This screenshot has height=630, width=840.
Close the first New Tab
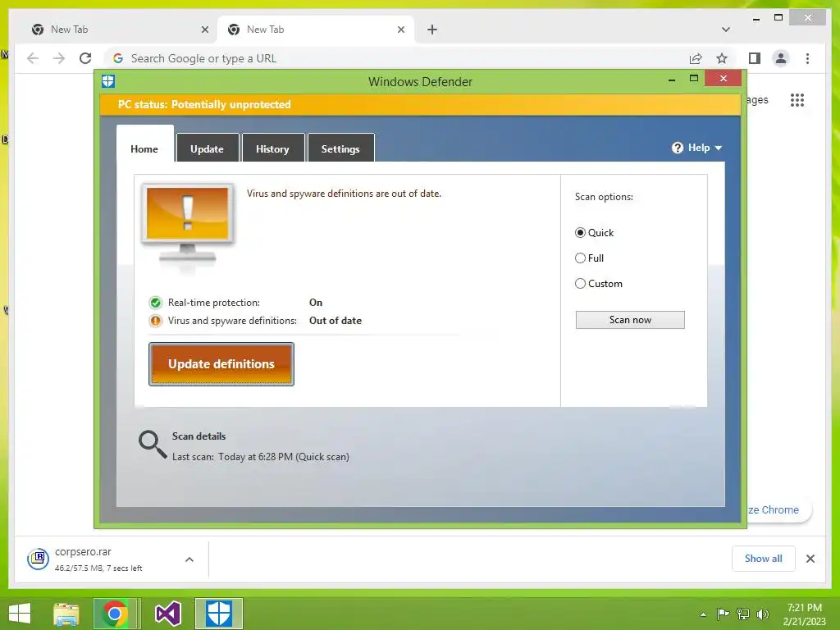(204, 30)
